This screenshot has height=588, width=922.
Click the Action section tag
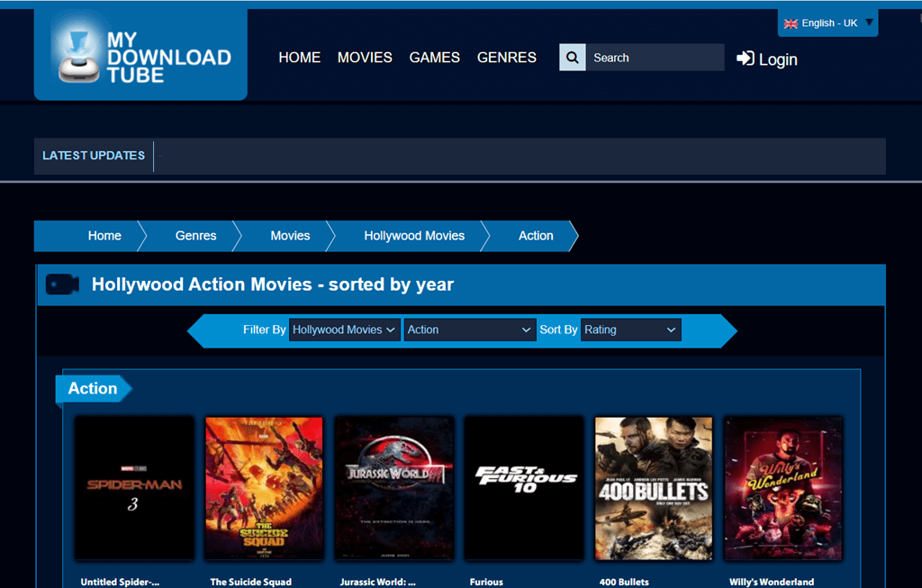tap(93, 389)
